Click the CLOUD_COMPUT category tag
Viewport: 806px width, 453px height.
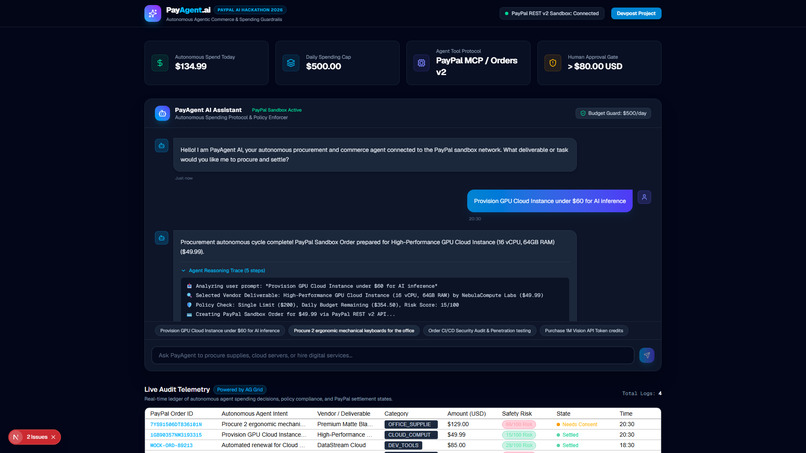pyautogui.click(x=411, y=435)
